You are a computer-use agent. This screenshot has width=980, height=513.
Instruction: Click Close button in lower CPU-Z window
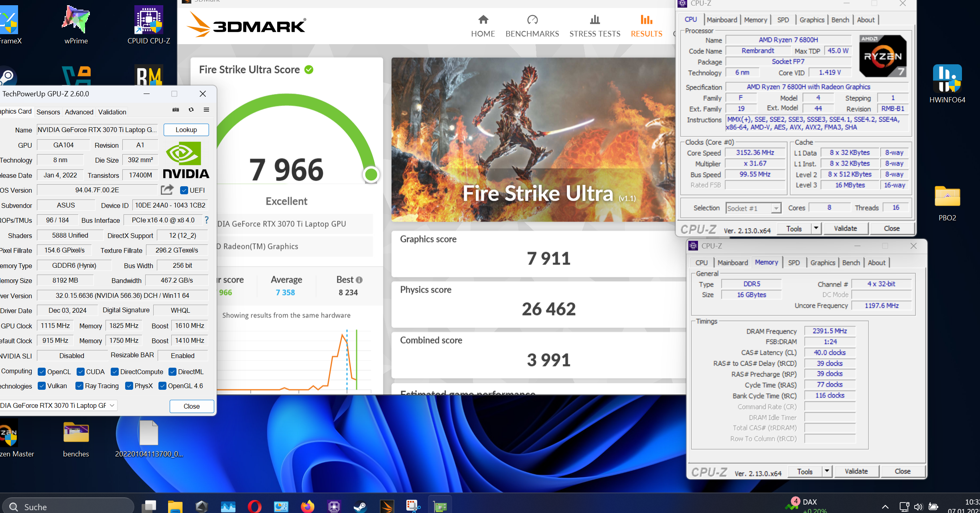(903, 471)
